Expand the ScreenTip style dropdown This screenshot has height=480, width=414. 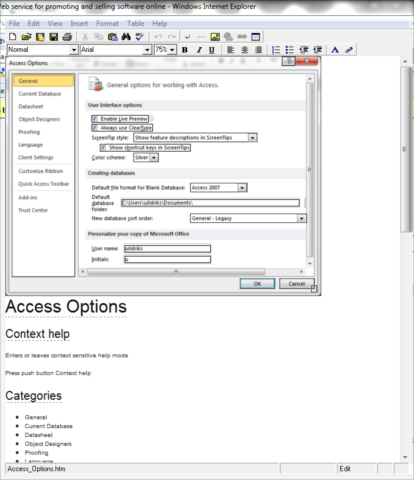(x=252, y=138)
